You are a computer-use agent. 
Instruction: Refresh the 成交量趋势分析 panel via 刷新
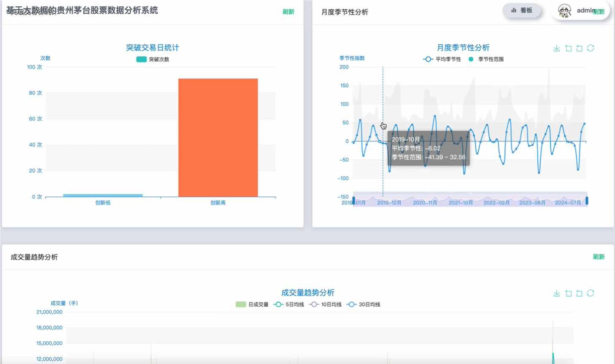(599, 257)
